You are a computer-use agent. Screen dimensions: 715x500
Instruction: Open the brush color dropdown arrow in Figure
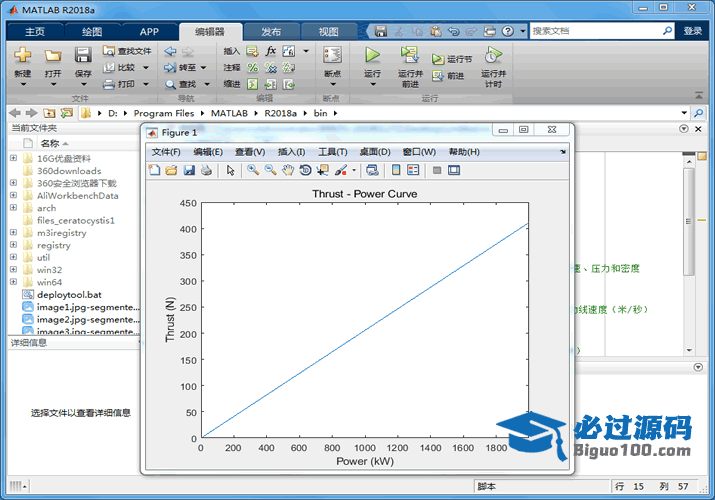(354, 170)
